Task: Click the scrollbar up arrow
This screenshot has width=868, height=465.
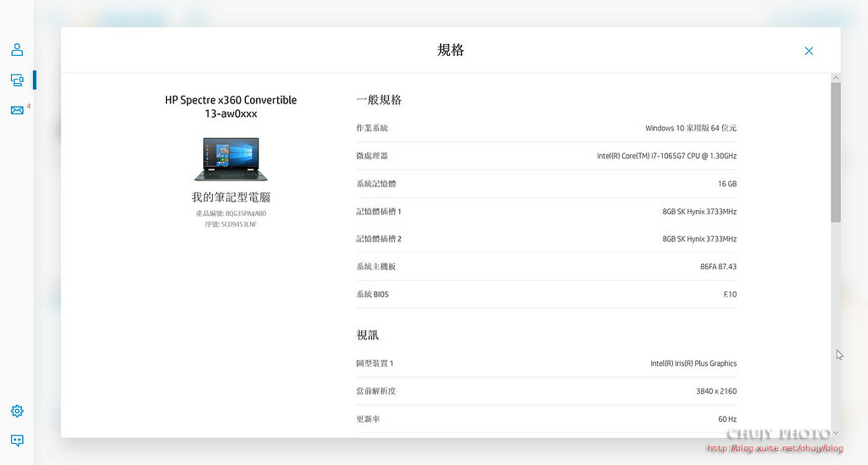Action: (836, 78)
